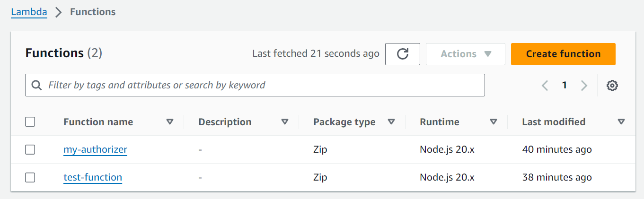Expand the Actions dropdown
Screen dimensions: 644x199
[x=466, y=54]
